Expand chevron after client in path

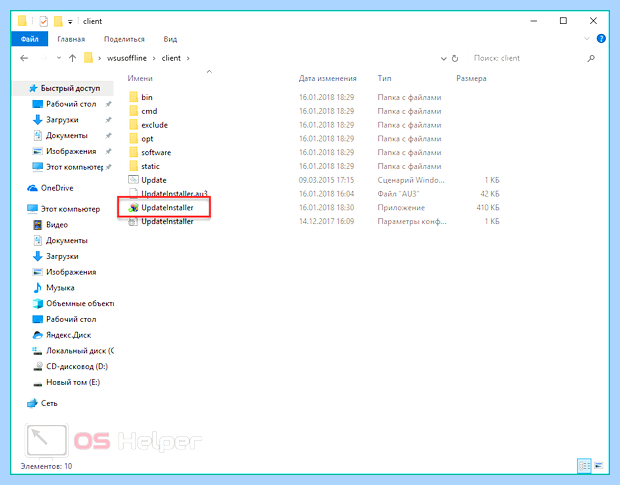[x=188, y=58]
